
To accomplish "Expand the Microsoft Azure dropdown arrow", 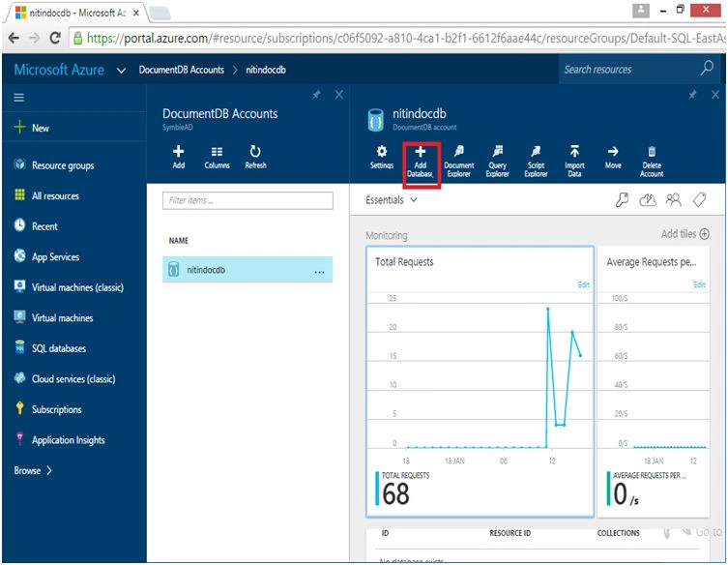I will 121,71.
